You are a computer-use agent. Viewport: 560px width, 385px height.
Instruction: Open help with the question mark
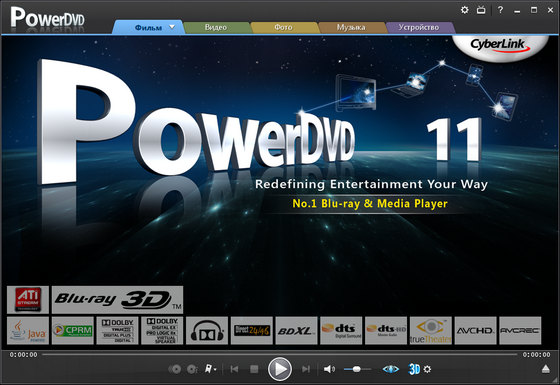coord(500,10)
